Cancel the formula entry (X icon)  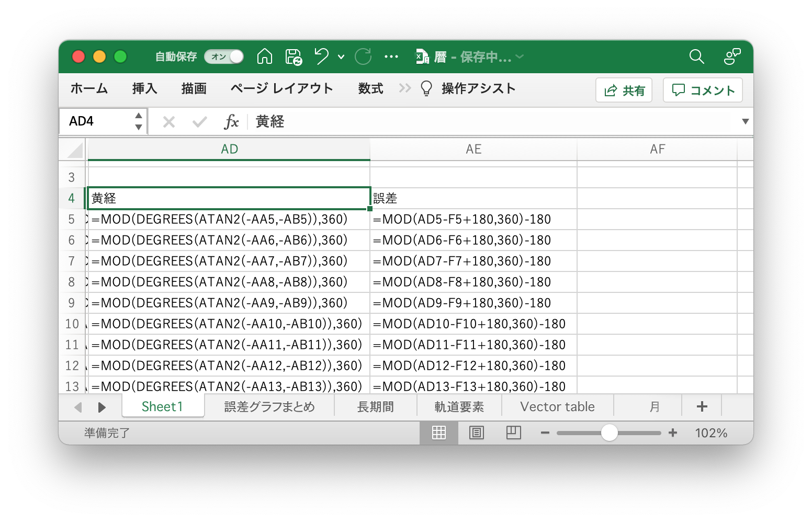coord(168,122)
